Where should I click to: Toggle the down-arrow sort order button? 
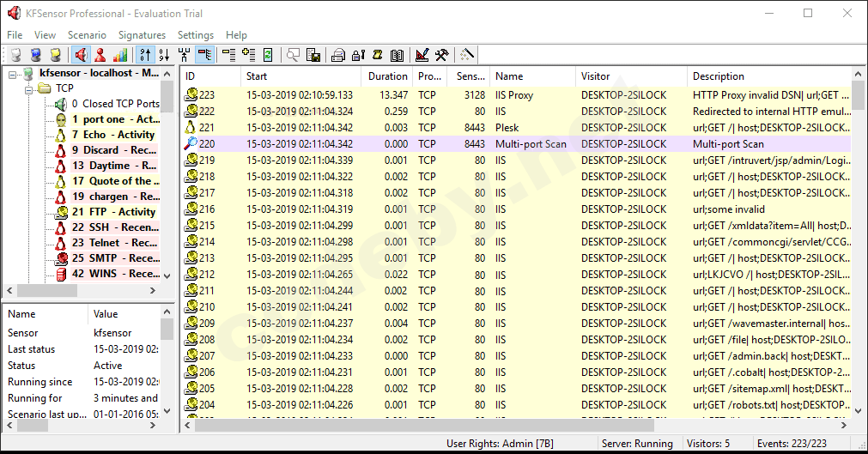click(x=163, y=55)
